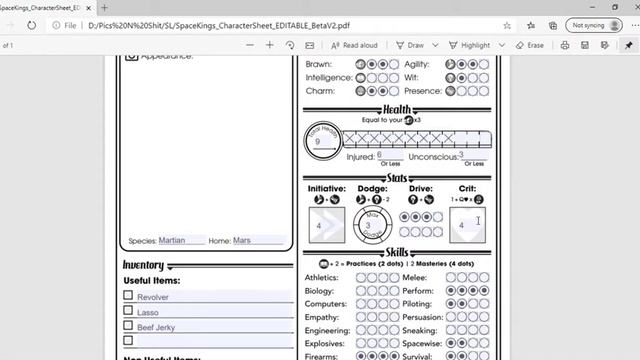Expand the Draw options dropdown arrow
Viewport: 640px width, 360px height.
click(435, 45)
